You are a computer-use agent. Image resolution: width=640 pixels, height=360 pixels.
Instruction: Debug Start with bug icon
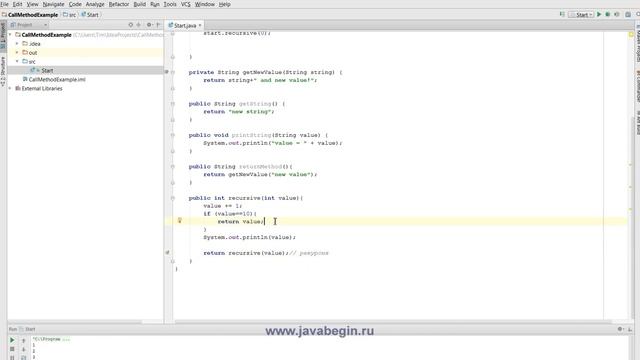608,14
